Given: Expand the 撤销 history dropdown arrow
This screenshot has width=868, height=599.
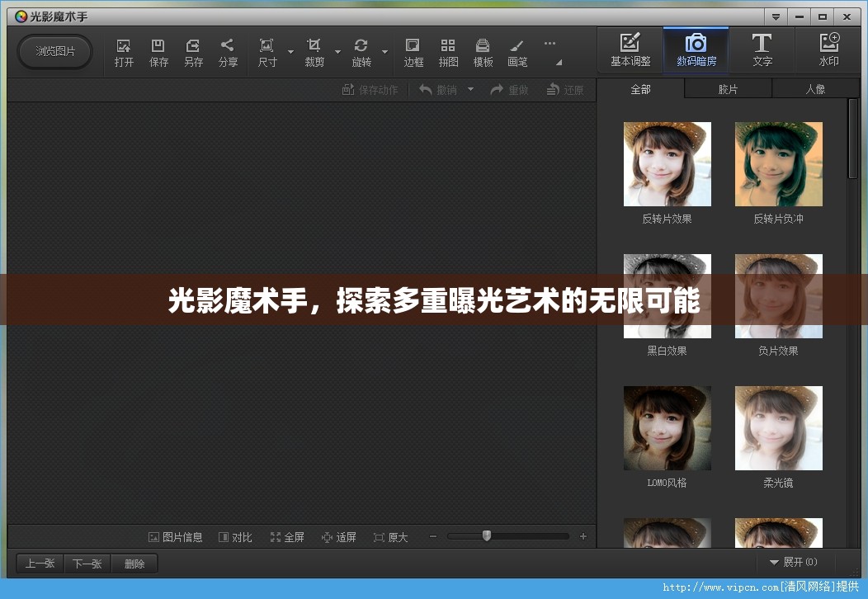Looking at the screenshot, I should tap(470, 88).
